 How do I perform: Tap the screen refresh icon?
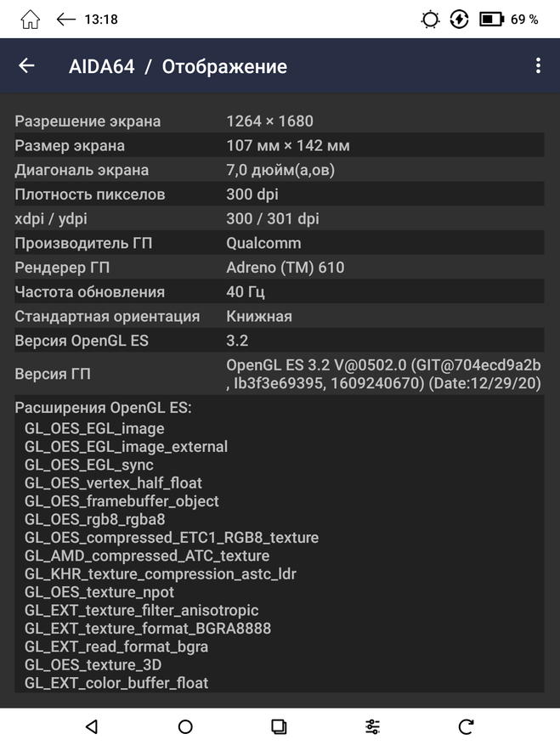point(466,726)
